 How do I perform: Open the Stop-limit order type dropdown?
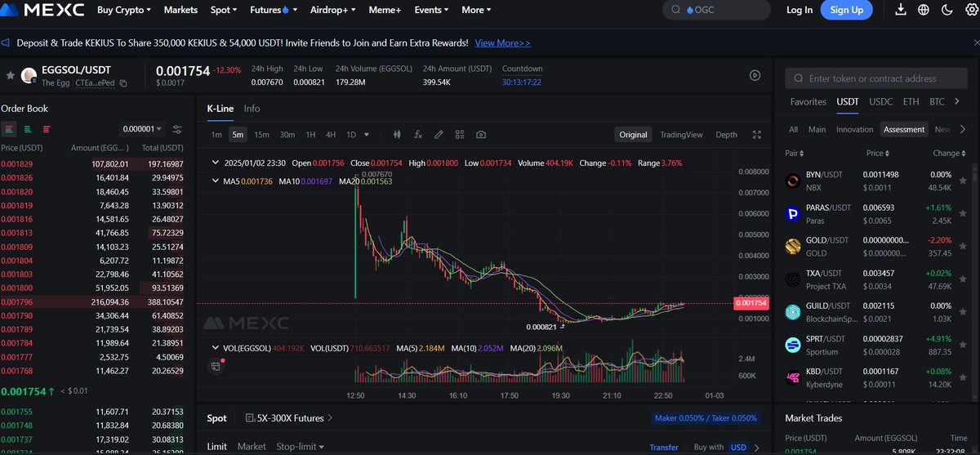coord(299,447)
